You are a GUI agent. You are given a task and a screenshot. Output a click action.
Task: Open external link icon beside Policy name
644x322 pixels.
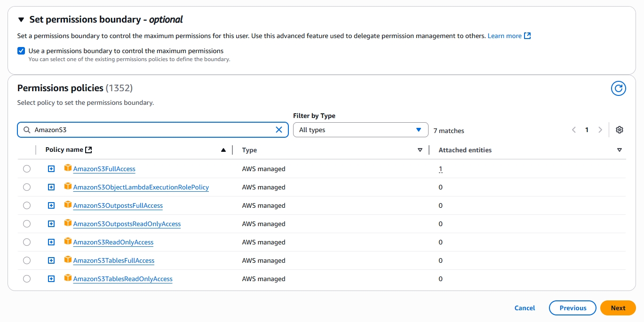88,150
